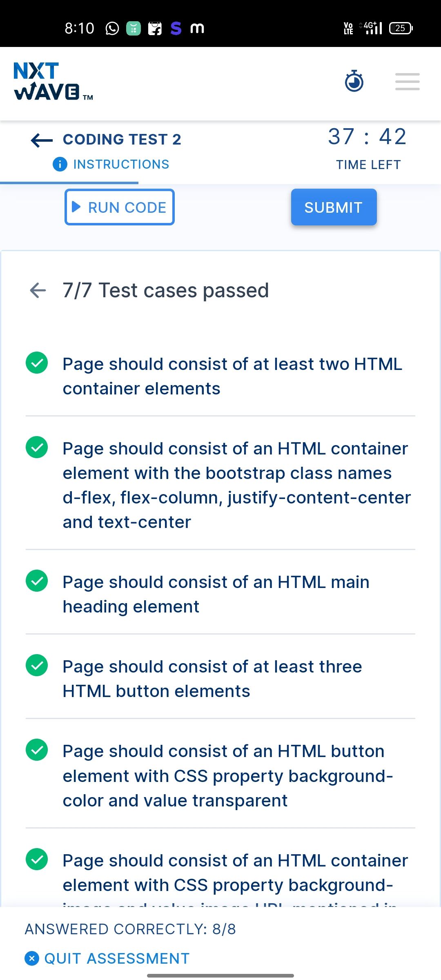This screenshot has height=980, width=441.
Task: Open WhatsApp notification in the status bar
Action: click(x=112, y=28)
